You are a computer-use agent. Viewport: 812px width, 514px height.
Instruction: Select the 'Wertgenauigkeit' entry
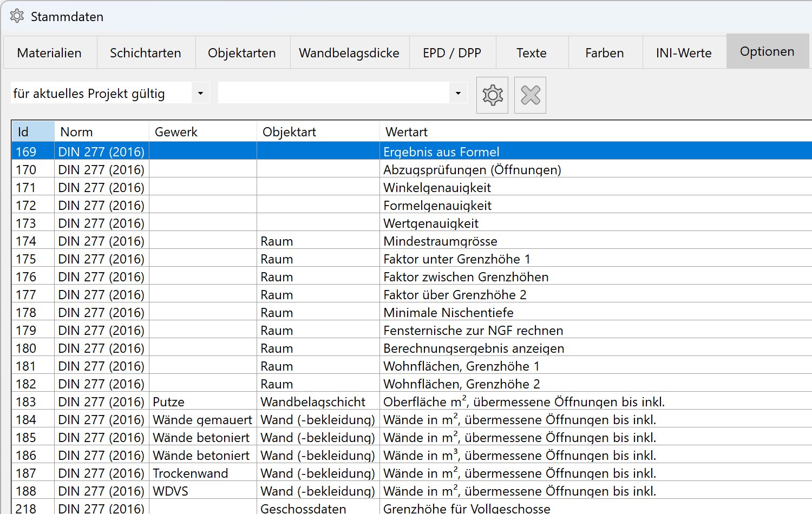[x=411, y=223]
